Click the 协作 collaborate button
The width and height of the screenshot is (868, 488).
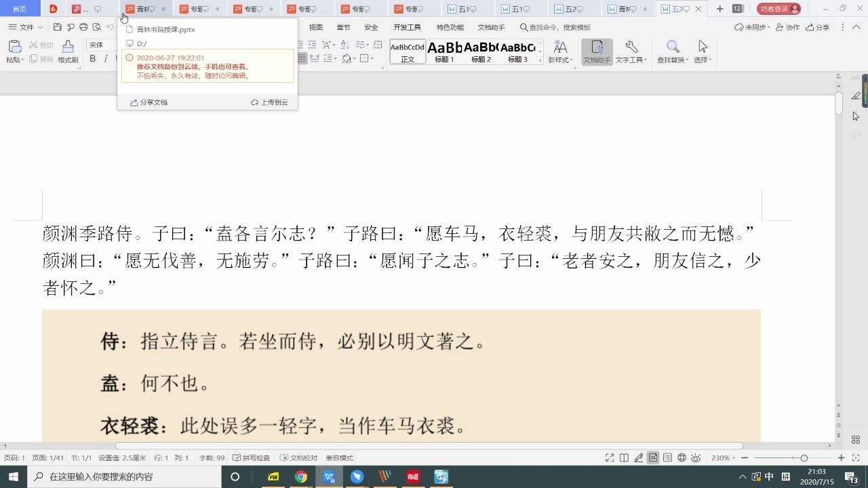pyautogui.click(x=787, y=27)
